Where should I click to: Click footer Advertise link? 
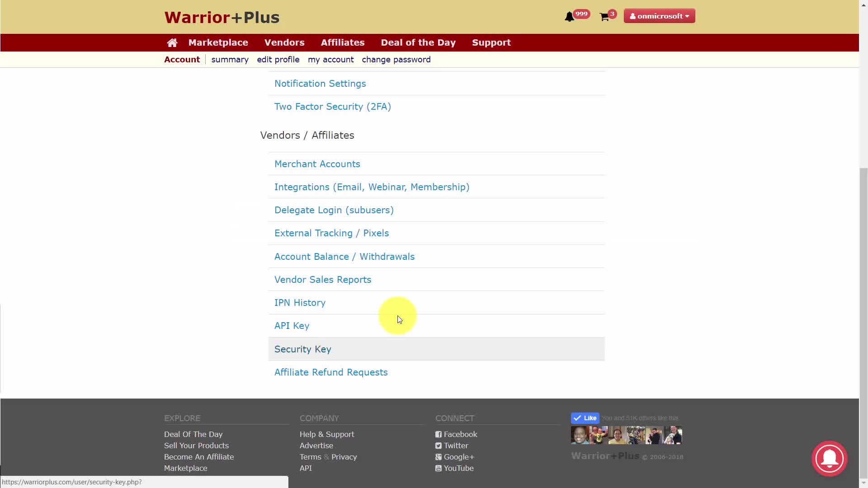coord(316,446)
